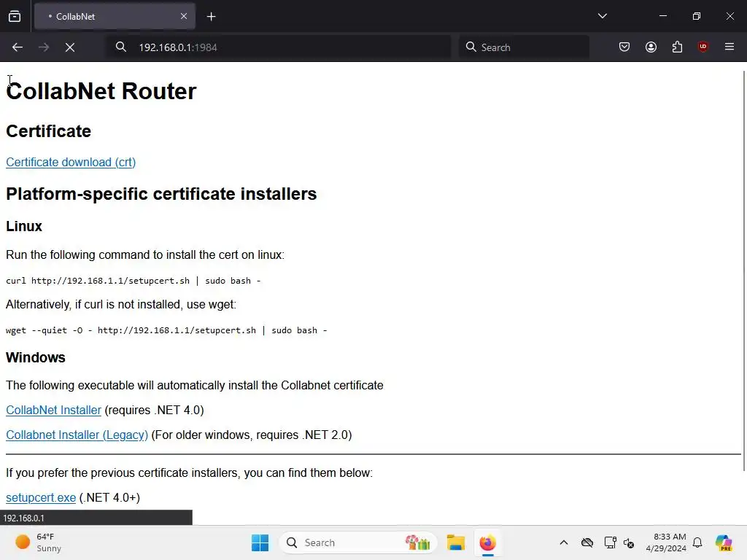This screenshot has width=747, height=560.
Task: Click the OneDrive cloud tray icon
Action: 587,542
